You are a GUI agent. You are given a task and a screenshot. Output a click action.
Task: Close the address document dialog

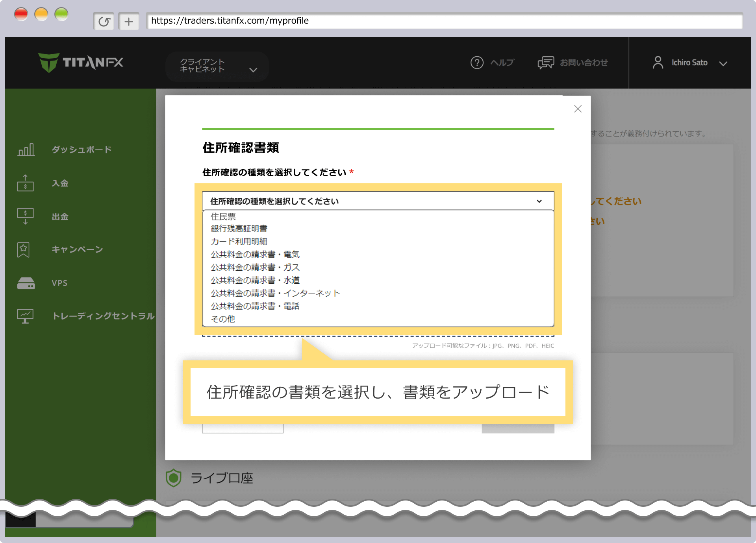(x=578, y=109)
